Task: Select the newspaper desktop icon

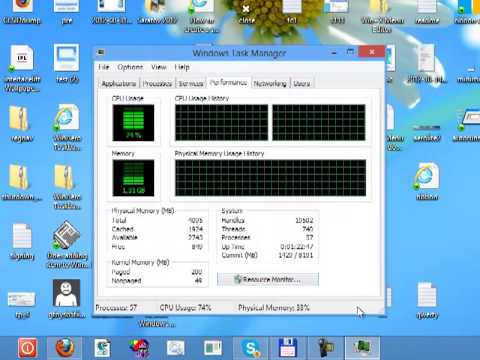Action: pyautogui.click(x=67, y=244)
